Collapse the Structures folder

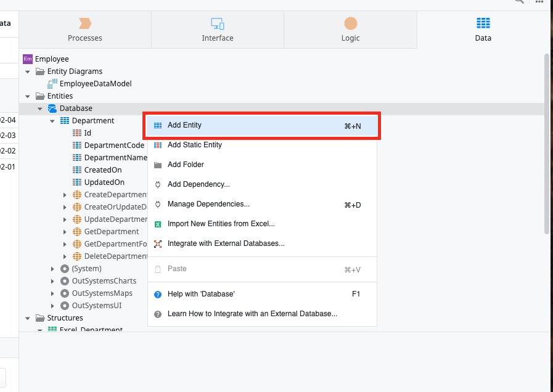coord(28,318)
